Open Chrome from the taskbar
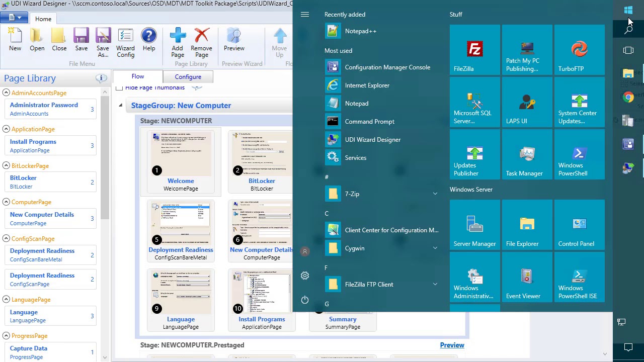The width and height of the screenshot is (644, 362). (628, 97)
